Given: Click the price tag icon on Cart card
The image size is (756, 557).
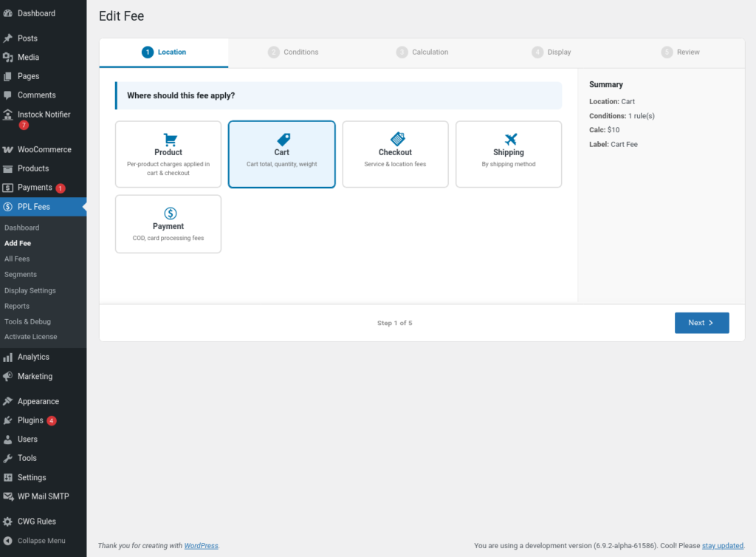Looking at the screenshot, I should coord(283,140).
